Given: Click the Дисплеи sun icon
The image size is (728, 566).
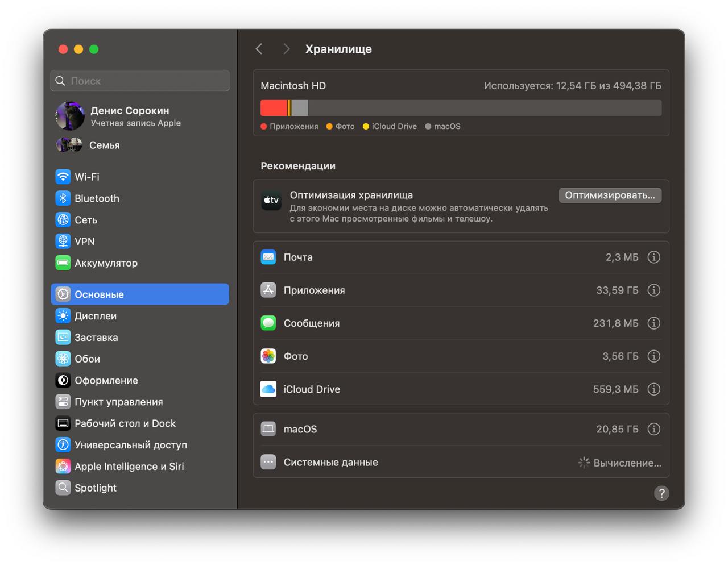Looking at the screenshot, I should 63,316.
